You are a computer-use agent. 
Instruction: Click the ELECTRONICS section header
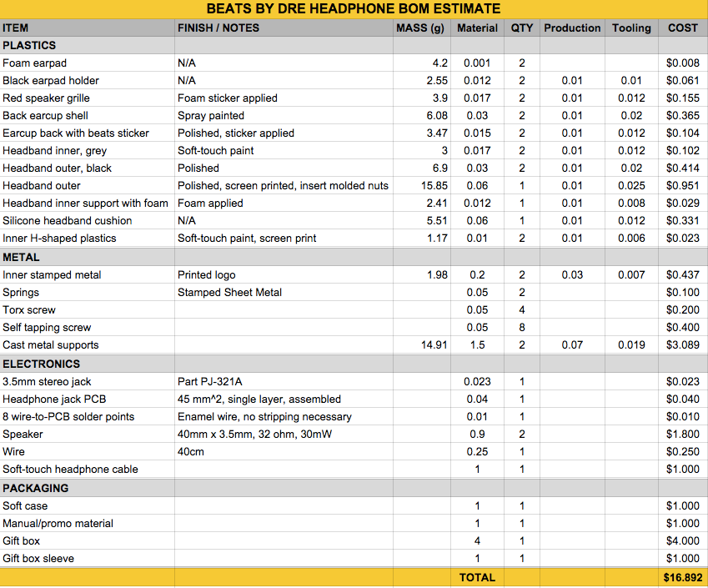coord(354,364)
